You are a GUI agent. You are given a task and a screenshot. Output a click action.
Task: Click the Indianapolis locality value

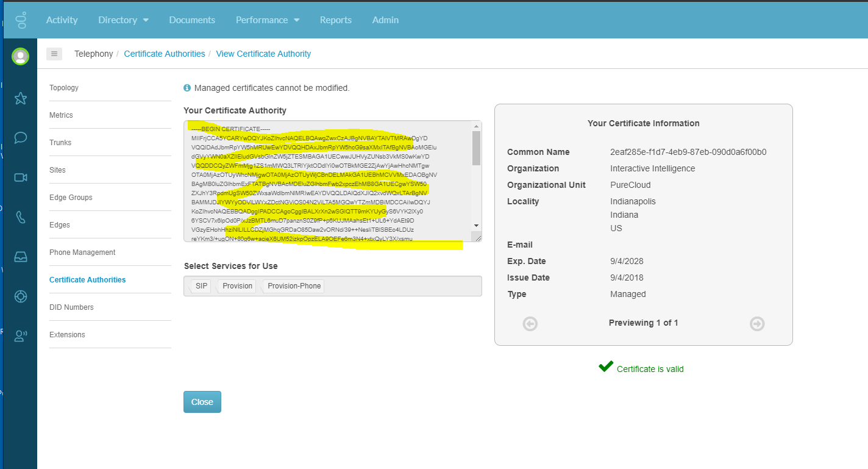(633, 201)
